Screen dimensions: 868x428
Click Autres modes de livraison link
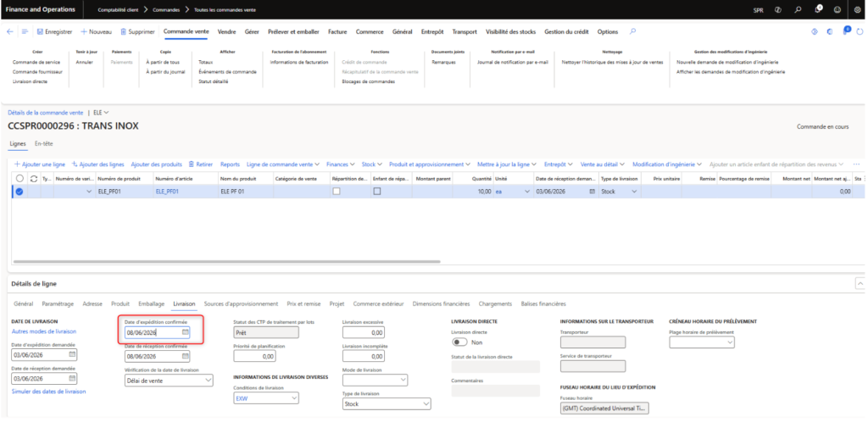(44, 331)
